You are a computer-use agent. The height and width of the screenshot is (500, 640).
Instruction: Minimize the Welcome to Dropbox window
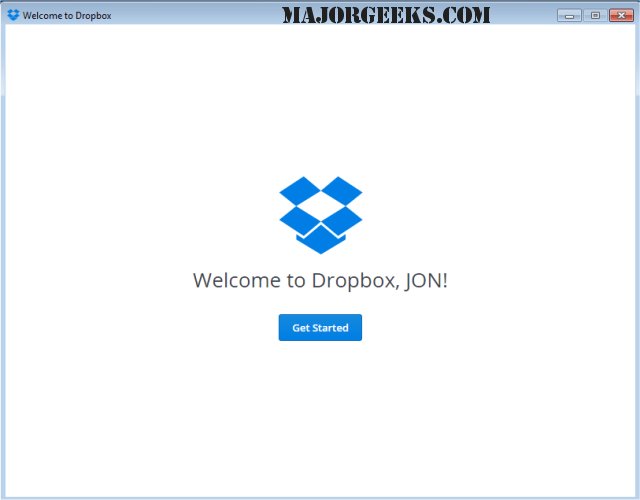click(x=570, y=16)
